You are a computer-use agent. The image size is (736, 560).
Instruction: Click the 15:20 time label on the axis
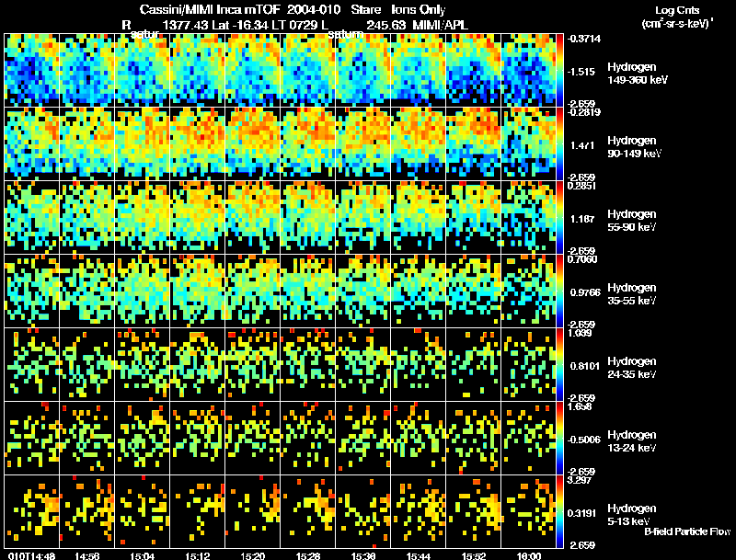[x=252, y=556]
